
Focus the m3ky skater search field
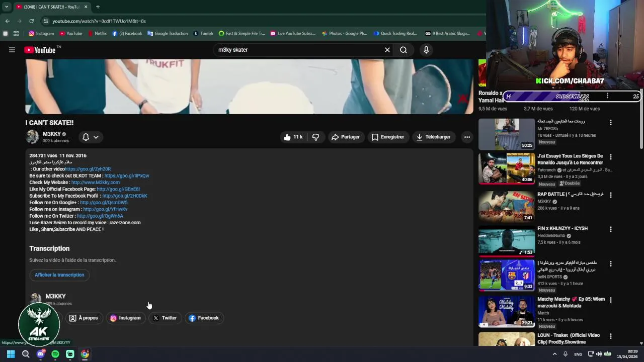click(x=299, y=50)
